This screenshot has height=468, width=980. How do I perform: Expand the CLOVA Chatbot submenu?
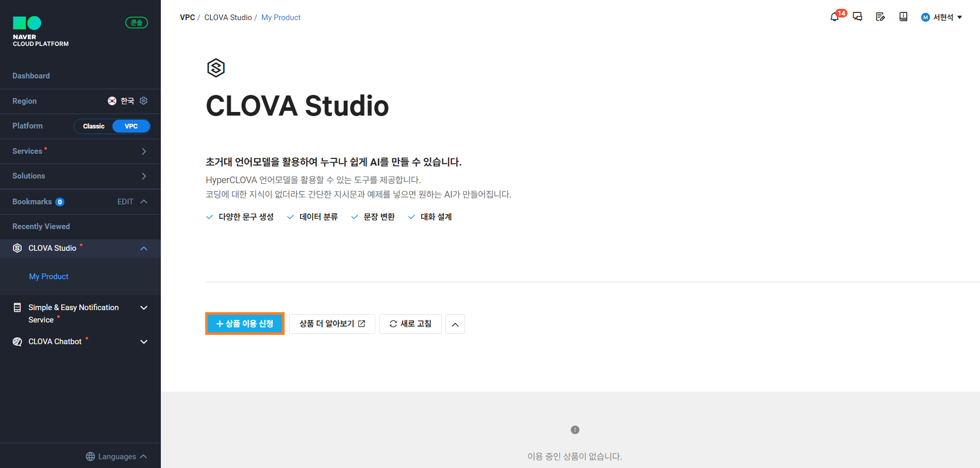[x=144, y=342]
